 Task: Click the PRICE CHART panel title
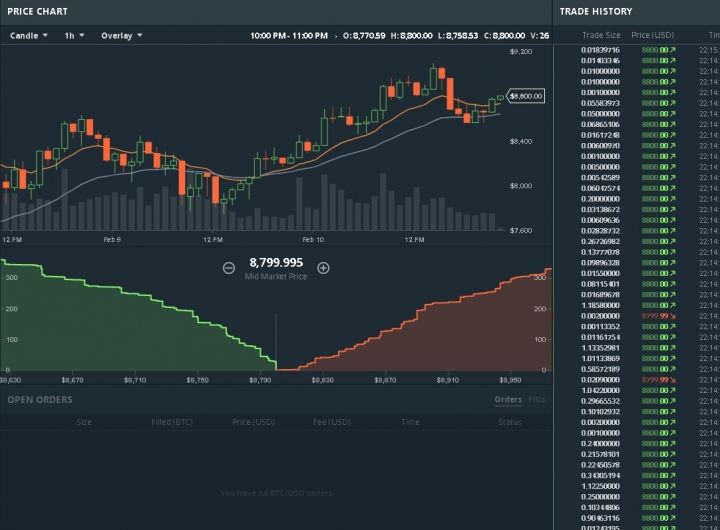(x=38, y=11)
